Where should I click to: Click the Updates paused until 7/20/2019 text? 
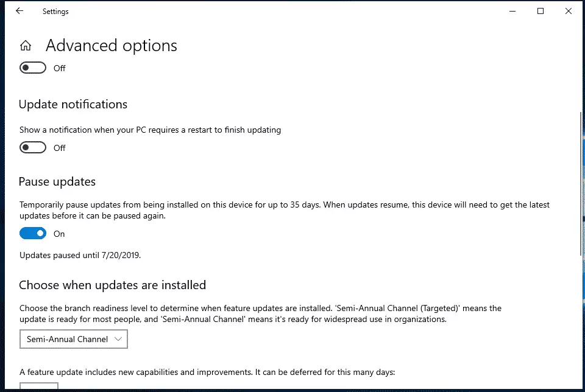80,255
